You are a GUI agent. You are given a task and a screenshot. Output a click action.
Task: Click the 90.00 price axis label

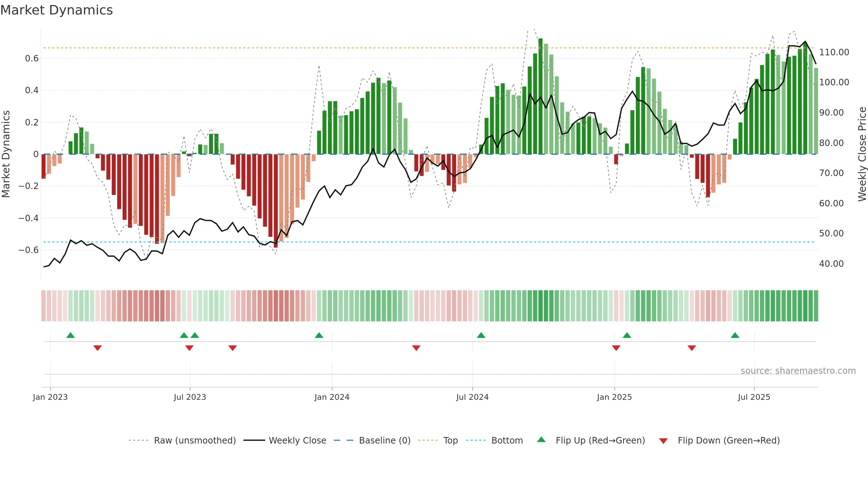[x=831, y=113]
